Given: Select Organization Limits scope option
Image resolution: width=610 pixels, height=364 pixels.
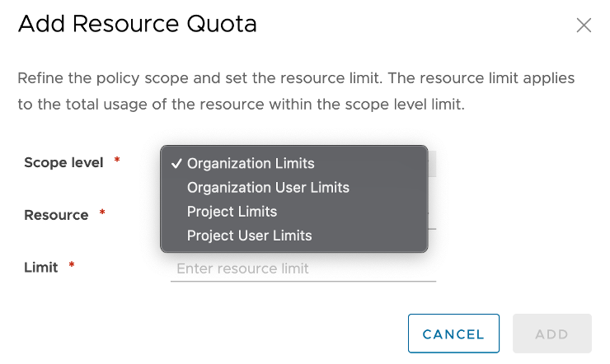Looking at the screenshot, I should (251, 163).
